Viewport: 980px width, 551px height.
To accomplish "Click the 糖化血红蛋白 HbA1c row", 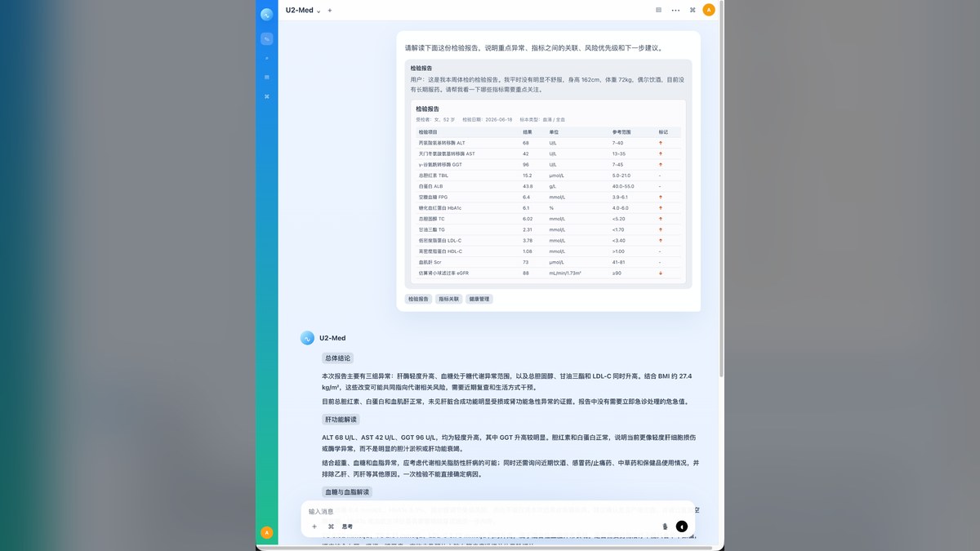I will point(548,208).
